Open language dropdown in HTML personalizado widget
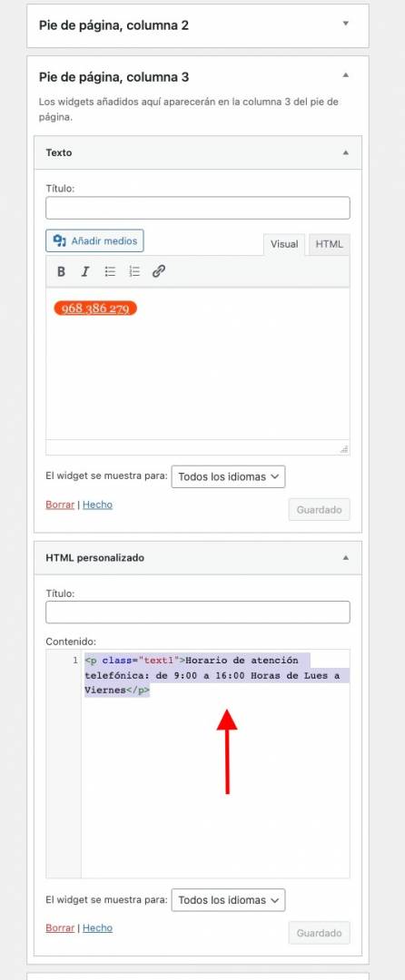Screen dimensions: 405x980 coord(228,900)
